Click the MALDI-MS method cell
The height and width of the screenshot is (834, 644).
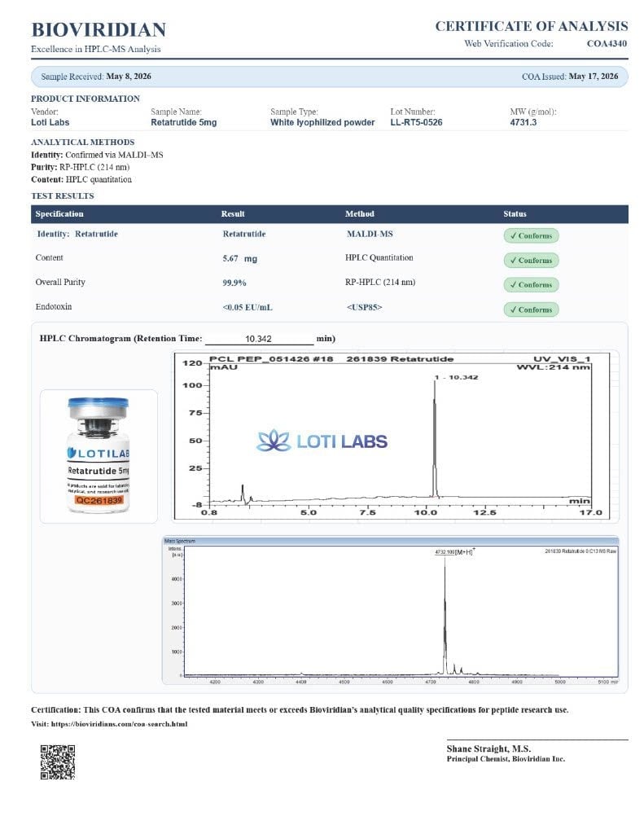click(370, 234)
